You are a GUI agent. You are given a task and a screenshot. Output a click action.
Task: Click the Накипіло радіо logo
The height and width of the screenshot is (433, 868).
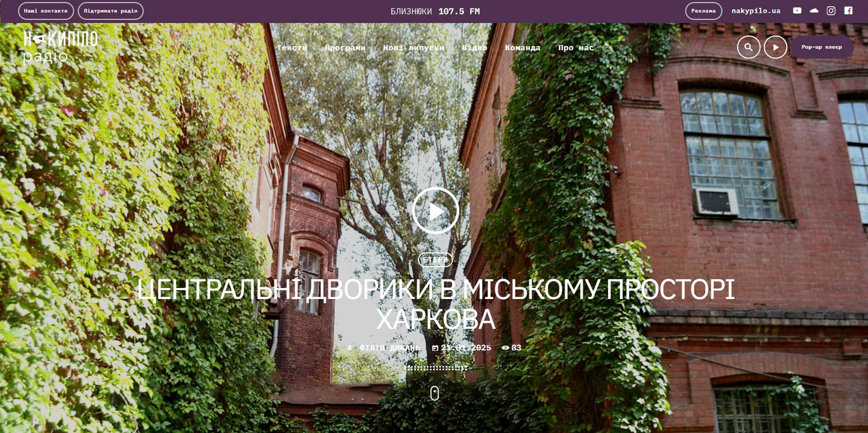pyautogui.click(x=60, y=48)
